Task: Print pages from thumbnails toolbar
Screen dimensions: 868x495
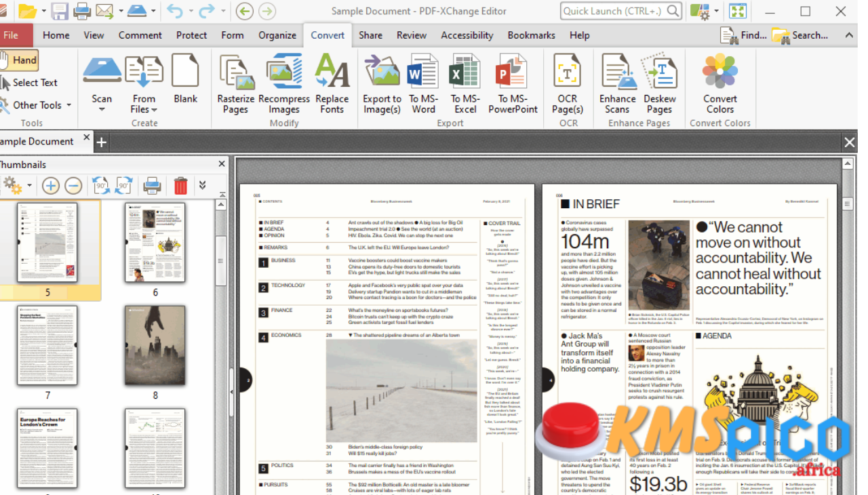Action: click(152, 185)
